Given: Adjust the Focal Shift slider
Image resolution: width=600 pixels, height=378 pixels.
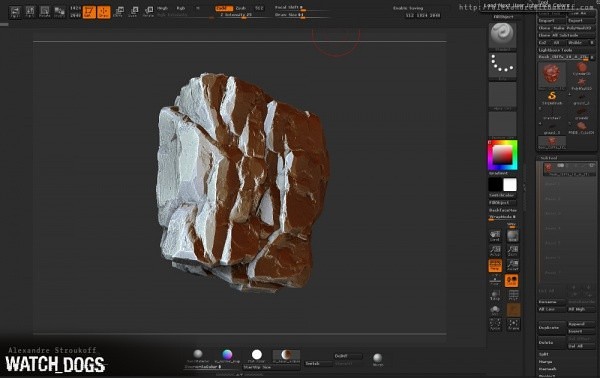Looking at the screenshot, I should [301, 8].
